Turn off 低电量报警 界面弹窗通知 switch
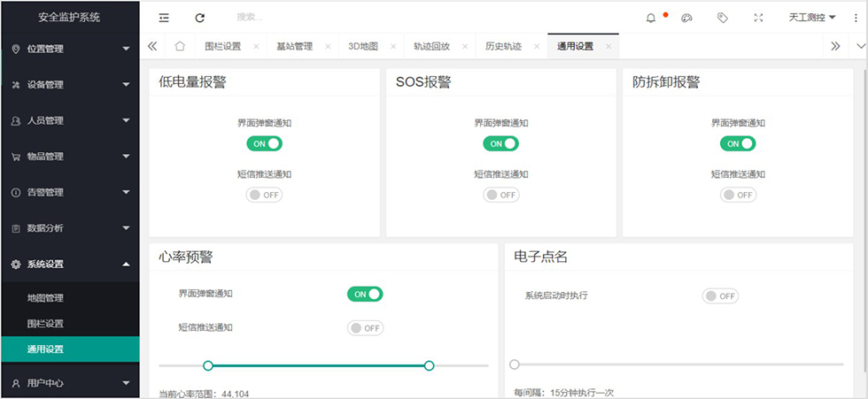Image resolution: width=868 pixels, height=399 pixels. [x=264, y=143]
